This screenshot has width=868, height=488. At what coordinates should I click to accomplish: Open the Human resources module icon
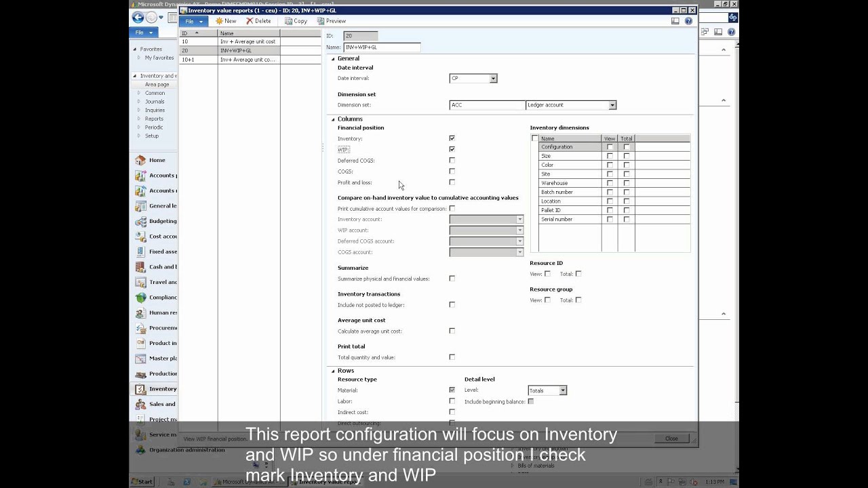point(140,312)
